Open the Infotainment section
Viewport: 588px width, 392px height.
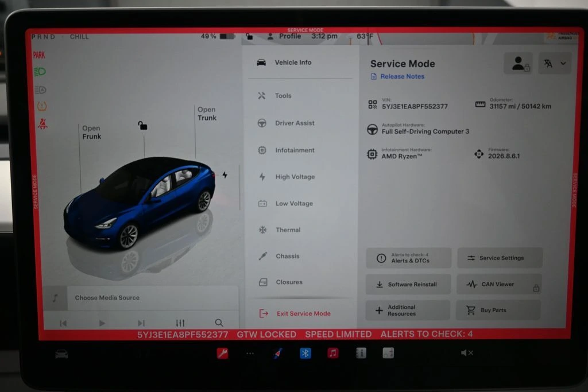tap(286, 150)
